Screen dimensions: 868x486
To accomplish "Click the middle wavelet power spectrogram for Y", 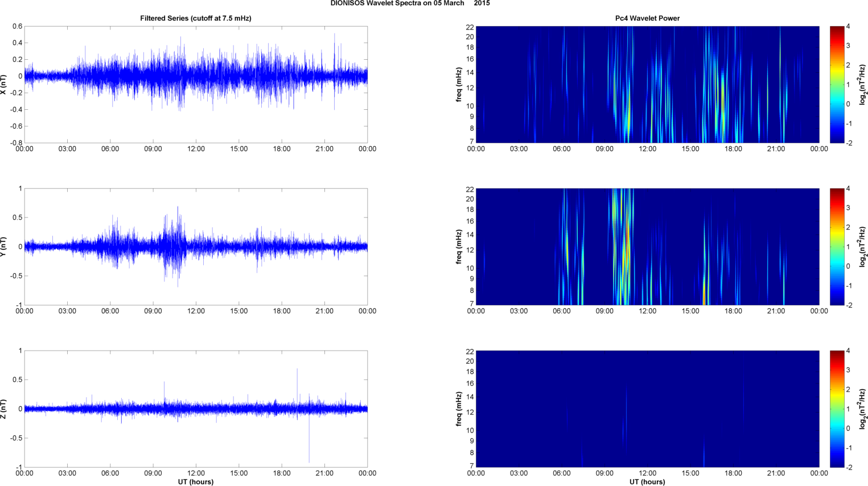I will coord(647,246).
